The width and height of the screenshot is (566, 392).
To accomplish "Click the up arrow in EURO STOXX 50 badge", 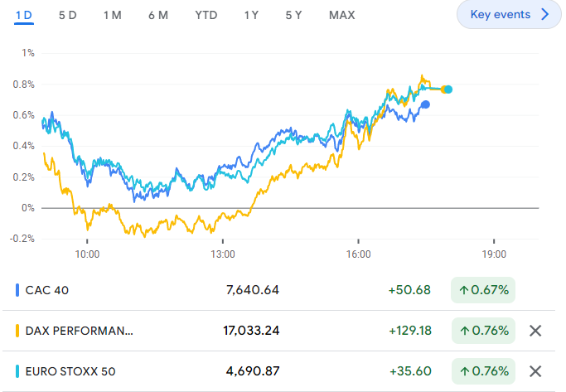I will [465, 371].
